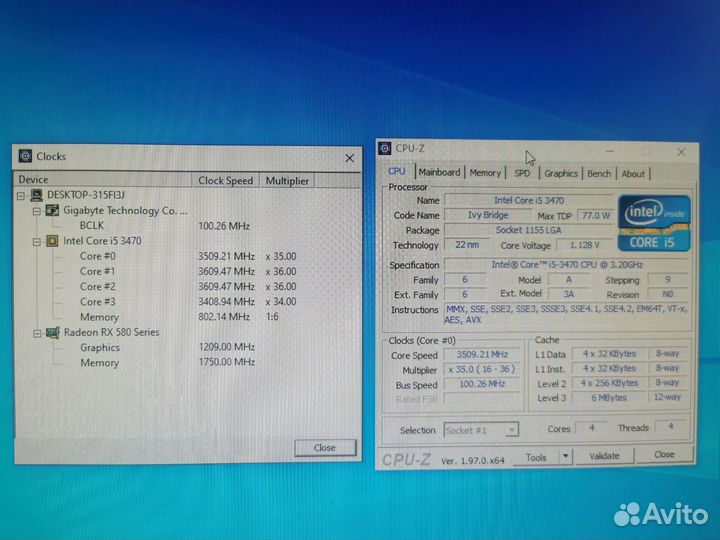The width and height of the screenshot is (720, 540).
Task: Click the DESKTOP-315FI3J computer icon
Action: tap(36, 195)
